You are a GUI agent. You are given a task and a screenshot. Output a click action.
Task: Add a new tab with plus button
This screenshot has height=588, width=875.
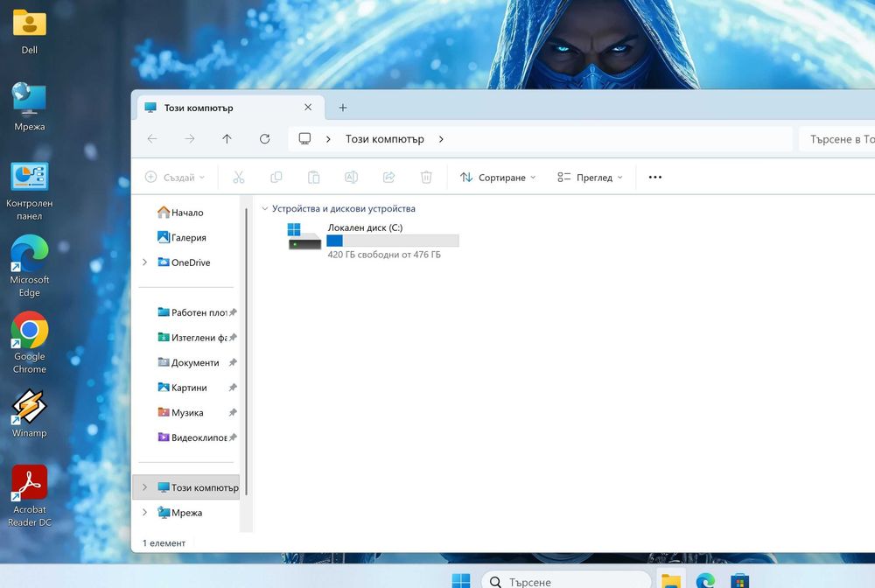343,108
